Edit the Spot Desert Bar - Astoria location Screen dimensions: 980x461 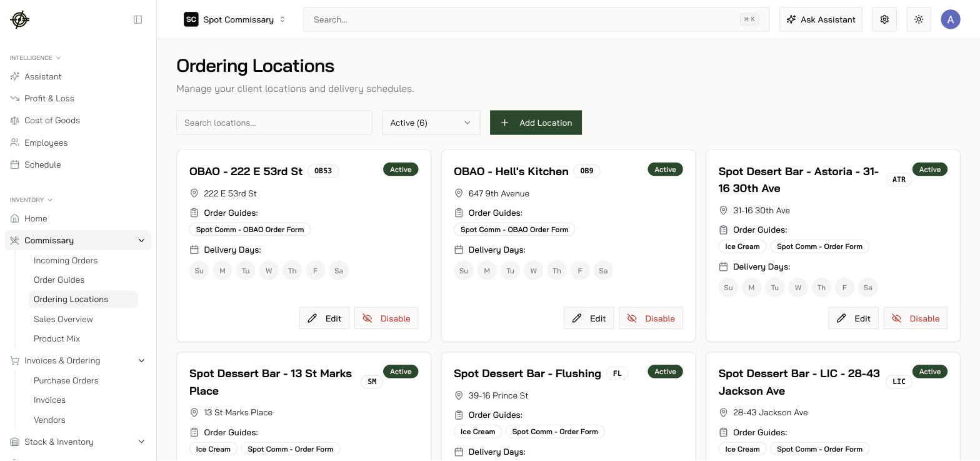click(x=853, y=318)
